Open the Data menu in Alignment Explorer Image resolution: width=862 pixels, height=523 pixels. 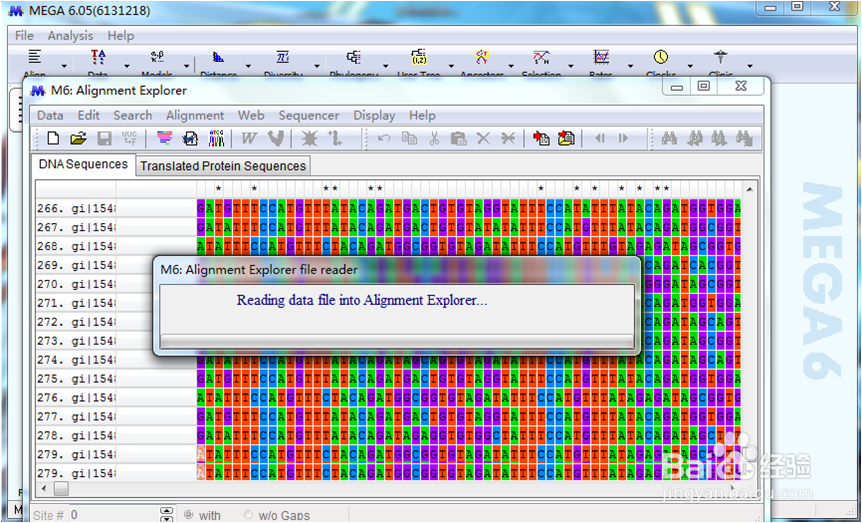pyautogui.click(x=50, y=115)
